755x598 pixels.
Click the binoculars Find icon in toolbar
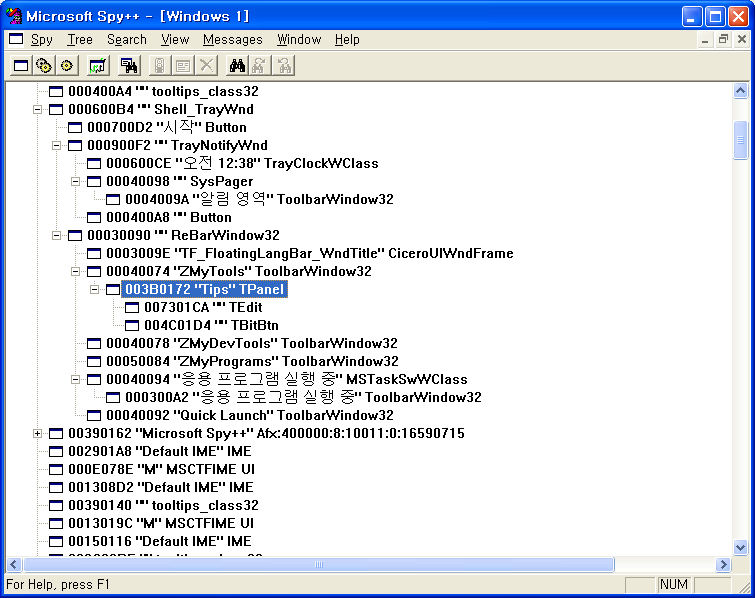click(x=238, y=66)
